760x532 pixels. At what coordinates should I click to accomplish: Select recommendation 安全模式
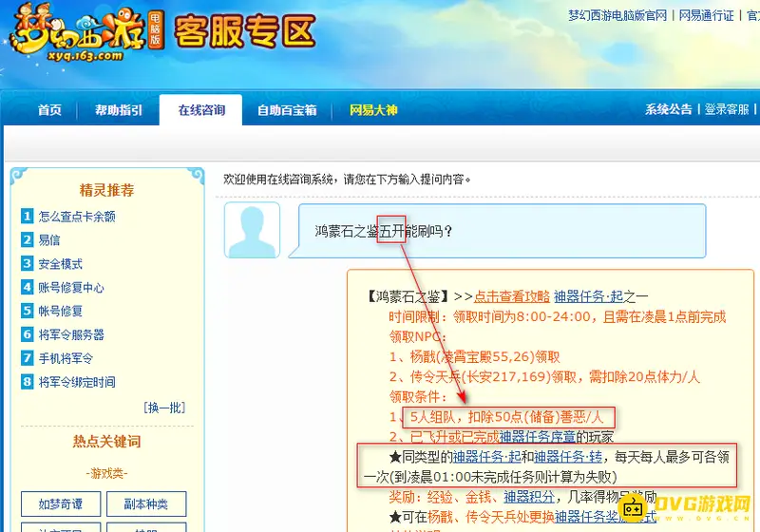61,263
